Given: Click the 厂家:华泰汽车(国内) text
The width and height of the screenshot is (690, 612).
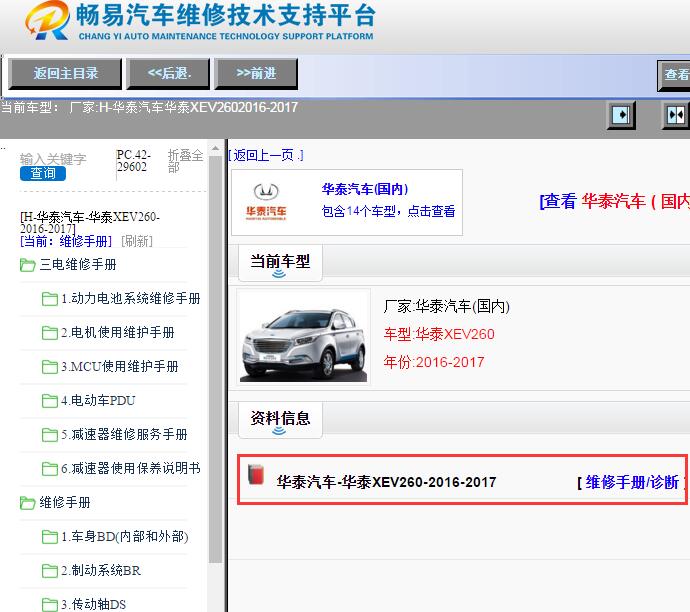Looking at the screenshot, I should (x=446, y=306).
